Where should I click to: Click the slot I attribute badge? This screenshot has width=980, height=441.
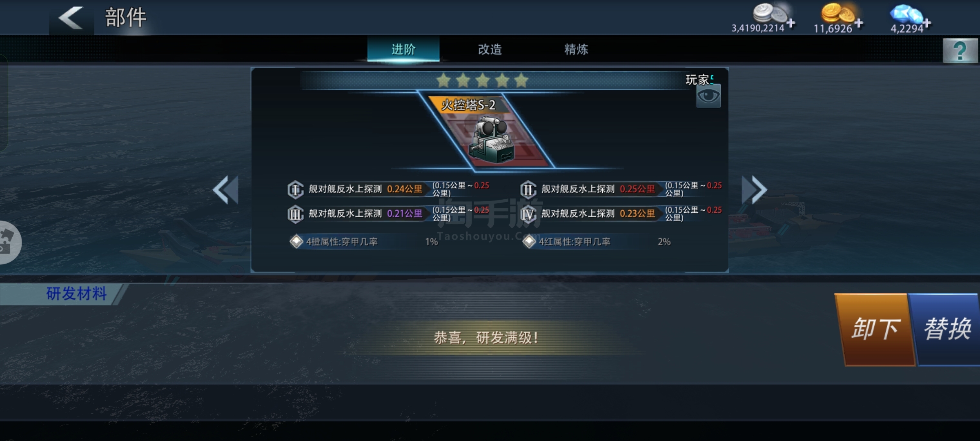[296, 189]
